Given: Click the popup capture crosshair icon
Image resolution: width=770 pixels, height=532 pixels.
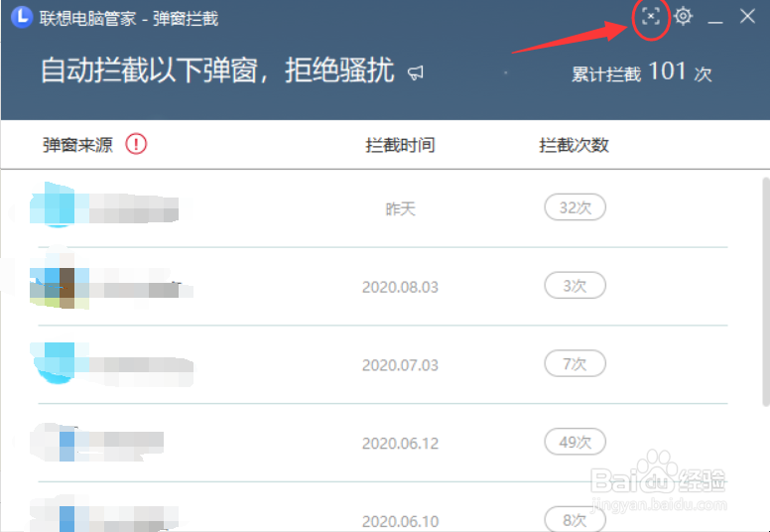Looking at the screenshot, I should pyautogui.click(x=651, y=17).
